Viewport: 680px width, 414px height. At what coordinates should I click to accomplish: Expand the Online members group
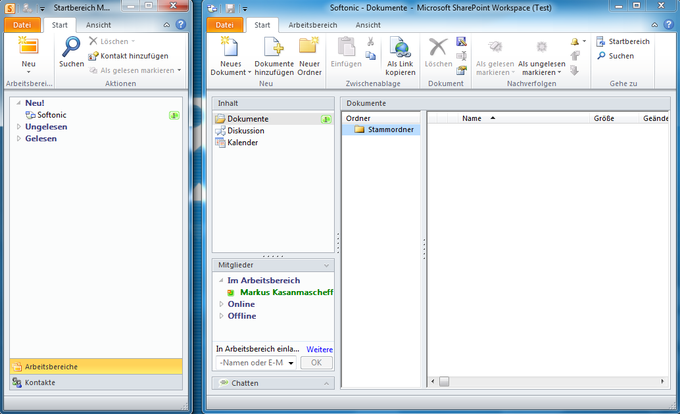221,304
